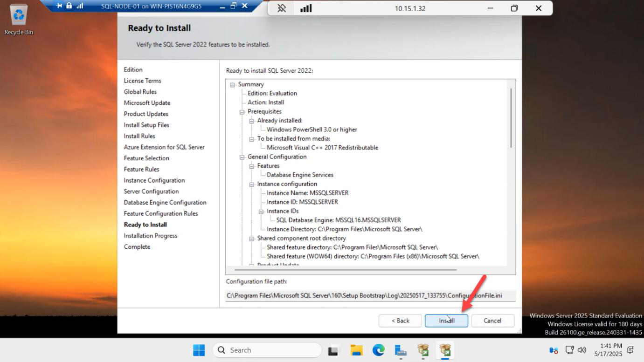The height and width of the screenshot is (362, 644).
Task: Open the Windows Start menu
Action: coord(199,350)
